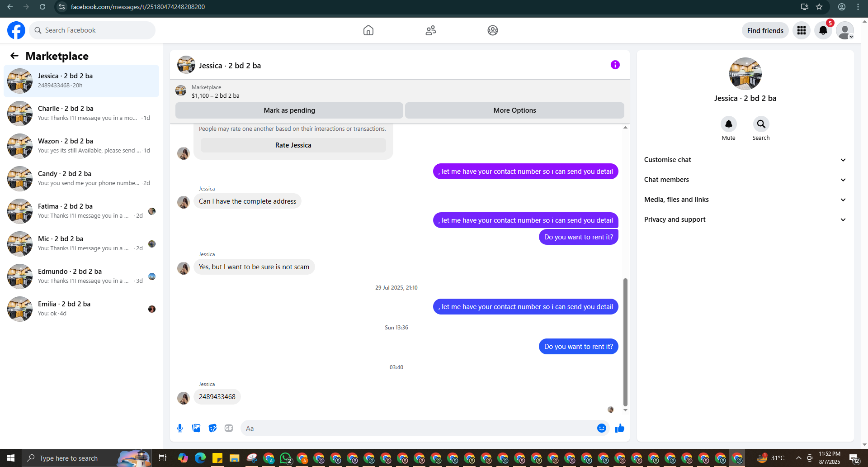
Task: Open the Friends icon in top navigation
Action: [x=431, y=30]
